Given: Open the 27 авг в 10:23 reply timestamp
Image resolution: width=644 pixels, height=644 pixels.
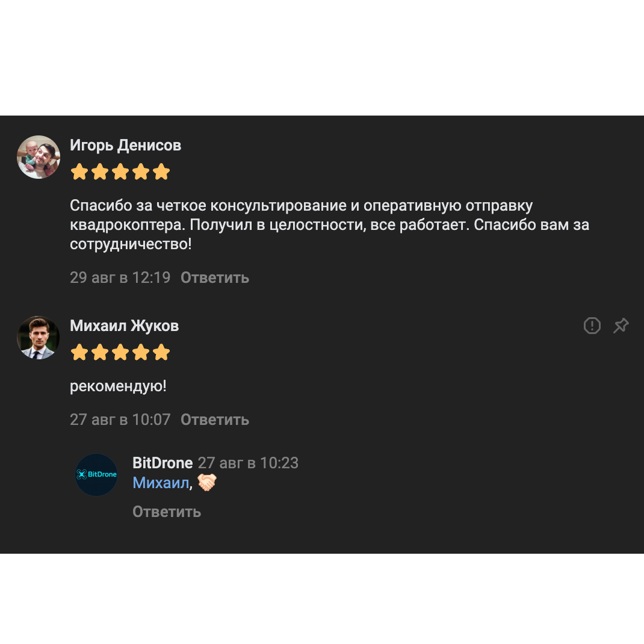Looking at the screenshot, I should pyautogui.click(x=248, y=463).
